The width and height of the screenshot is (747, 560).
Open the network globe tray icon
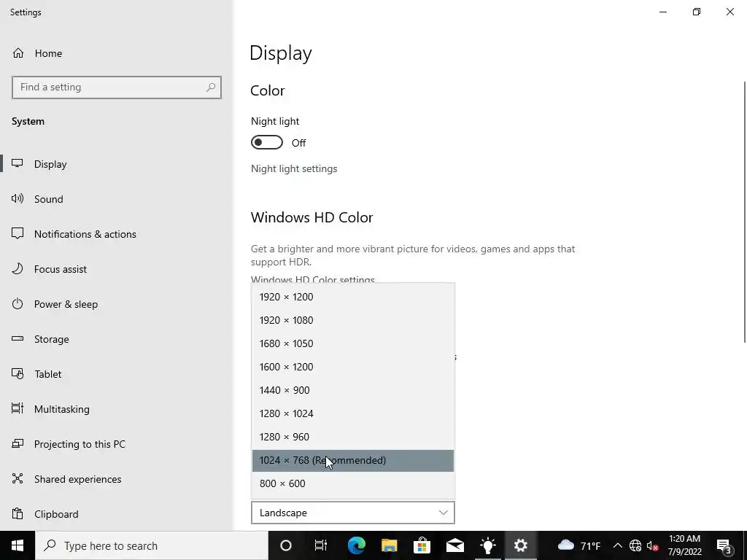[x=635, y=545]
